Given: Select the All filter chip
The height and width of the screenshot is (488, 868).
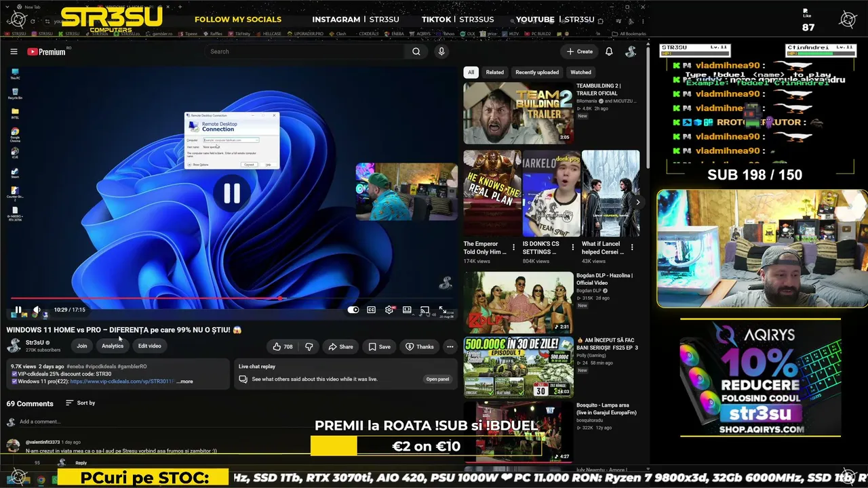Looking at the screenshot, I should point(471,72).
